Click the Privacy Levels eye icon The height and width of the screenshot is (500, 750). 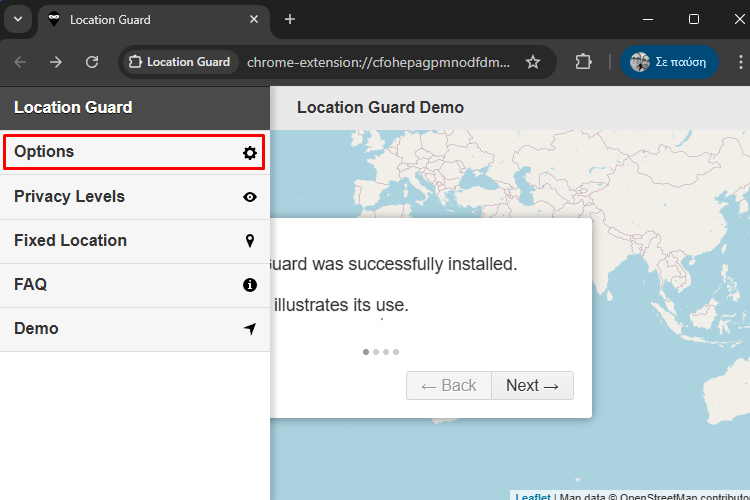click(x=250, y=197)
